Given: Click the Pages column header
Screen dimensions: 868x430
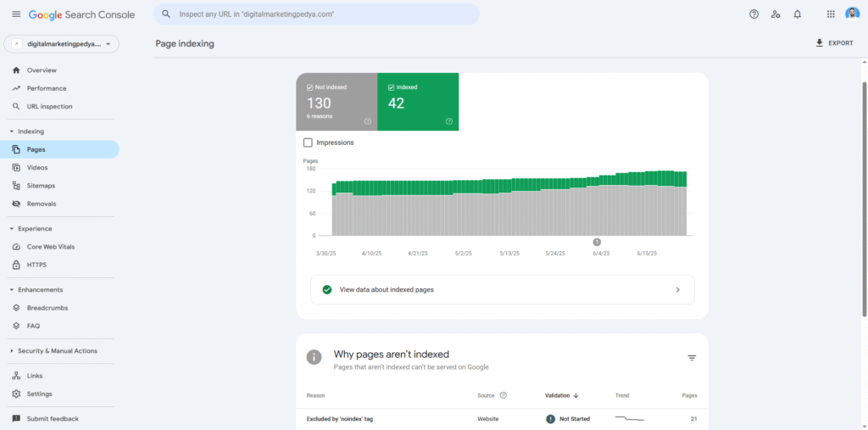Looking at the screenshot, I should 689,395.
